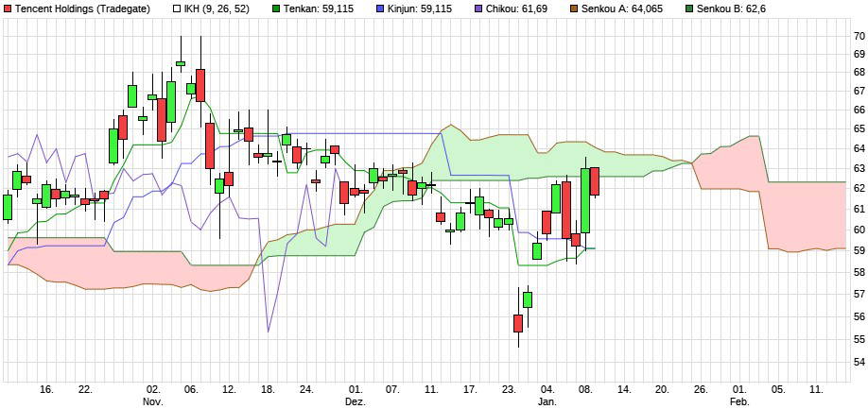Select the Senkou B: 62,6 legend label

tap(731, 9)
